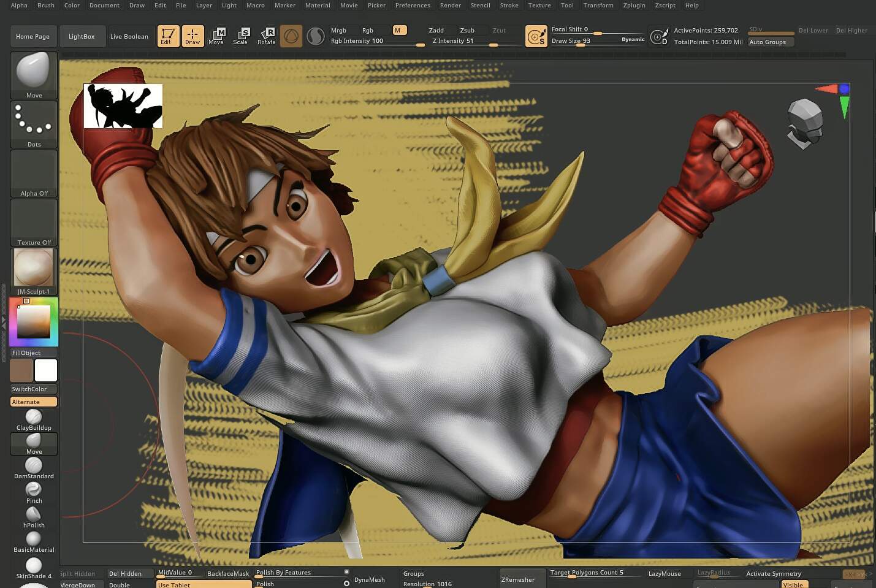Viewport: 876px width, 588px height.
Task: Click the FillObject button
Action: pos(34,353)
